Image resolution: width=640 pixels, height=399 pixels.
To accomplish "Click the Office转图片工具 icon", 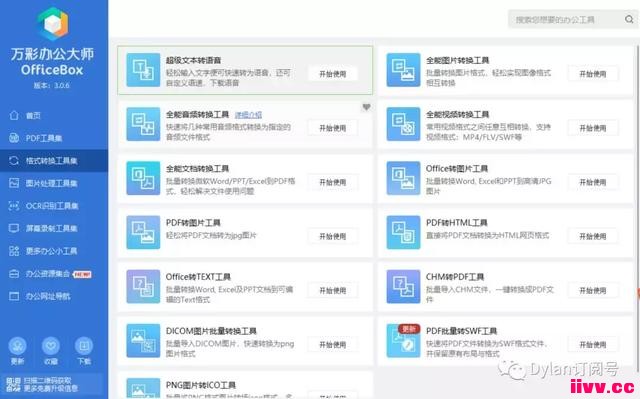I will pos(403,178).
